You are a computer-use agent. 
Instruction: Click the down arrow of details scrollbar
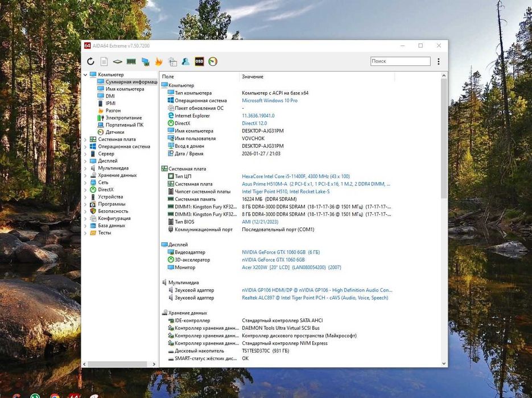444,363
